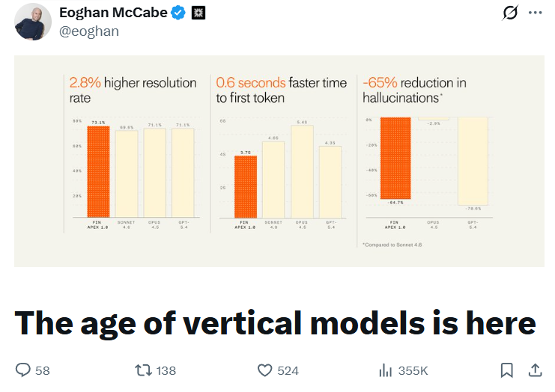Bookmark this post
The width and height of the screenshot is (555, 392).
(x=507, y=370)
